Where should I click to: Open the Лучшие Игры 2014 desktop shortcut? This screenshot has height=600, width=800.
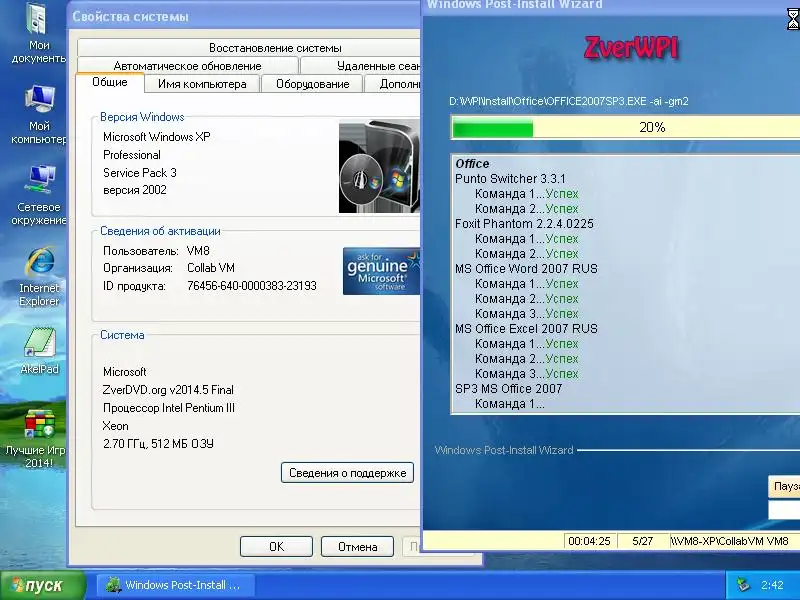tap(37, 439)
